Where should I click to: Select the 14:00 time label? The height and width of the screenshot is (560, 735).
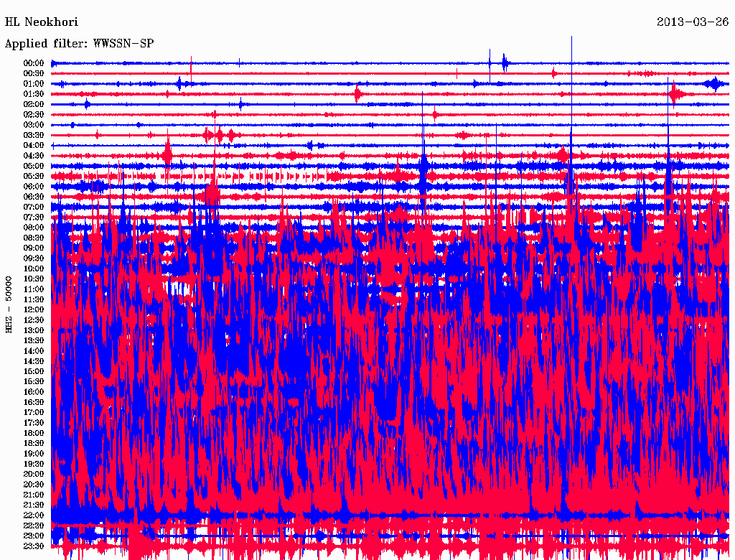coord(34,351)
